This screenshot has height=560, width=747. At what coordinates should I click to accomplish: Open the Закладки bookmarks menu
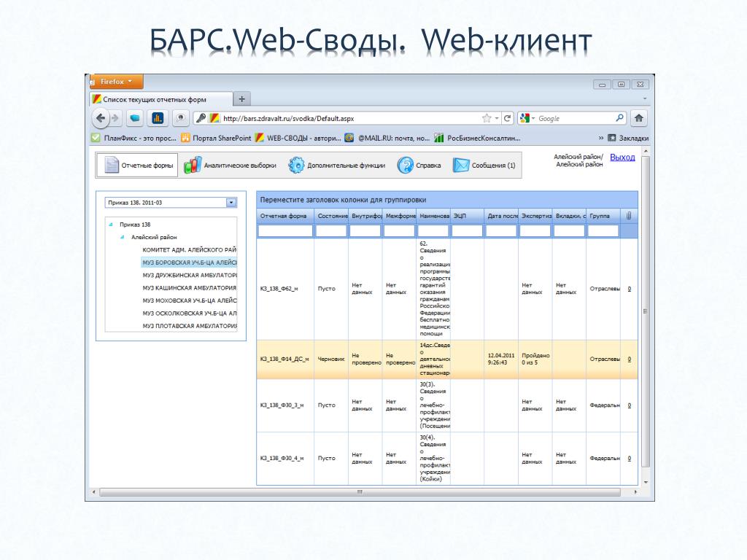628,138
